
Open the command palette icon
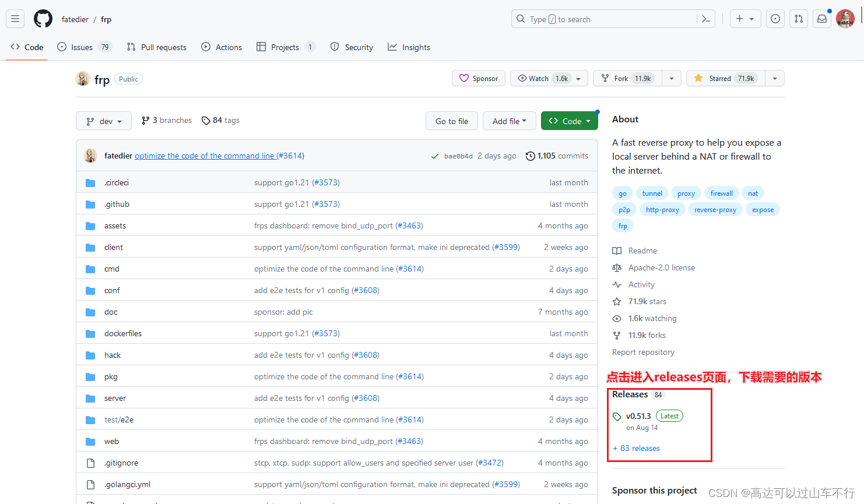point(705,19)
